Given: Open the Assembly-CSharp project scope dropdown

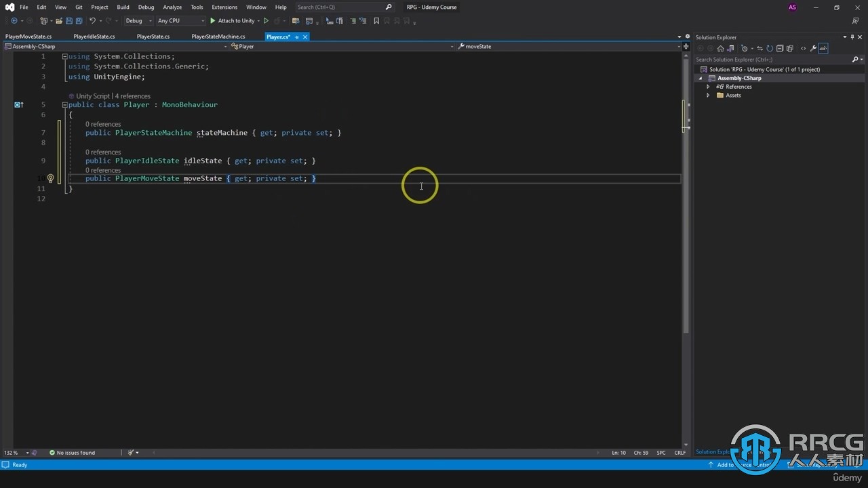Looking at the screenshot, I should (x=115, y=46).
